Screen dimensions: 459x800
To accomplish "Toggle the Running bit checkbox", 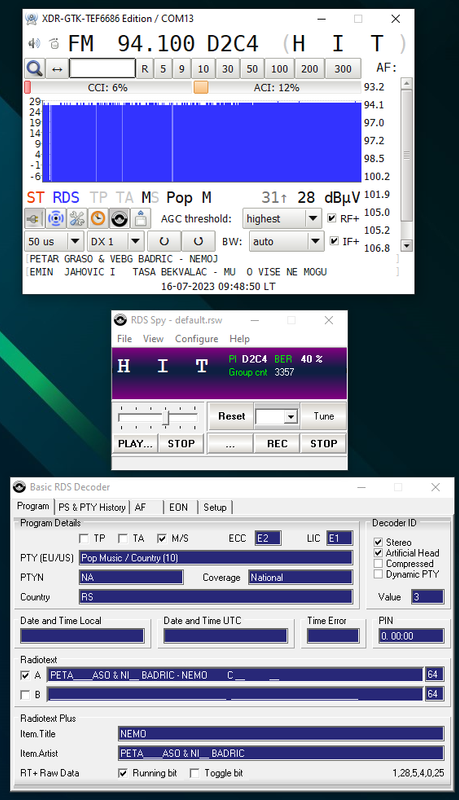I will [x=122, y=773].
